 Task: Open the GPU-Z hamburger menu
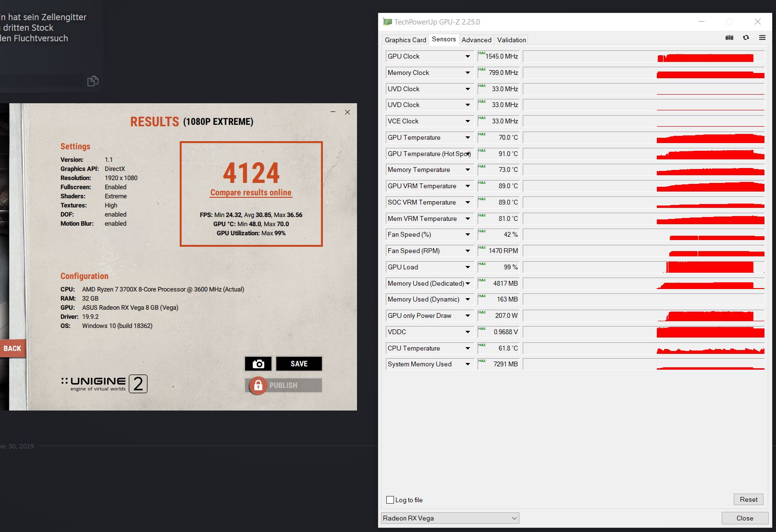(762, 37)
